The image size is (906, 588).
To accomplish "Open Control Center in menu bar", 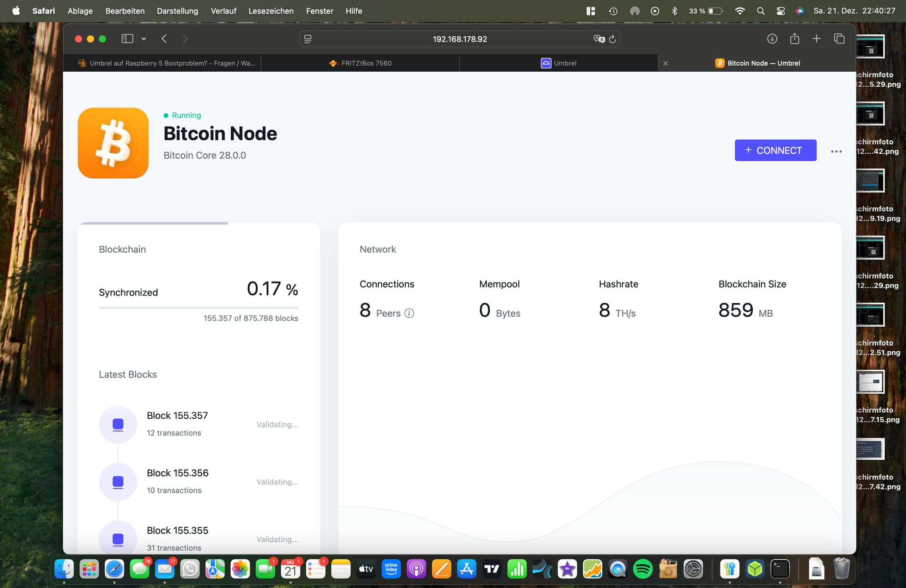I will coord(780,11).
